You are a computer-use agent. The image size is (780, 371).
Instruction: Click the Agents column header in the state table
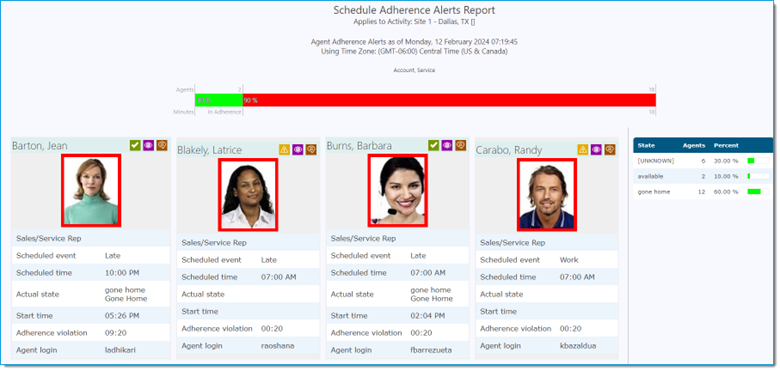tap(694, 146)
